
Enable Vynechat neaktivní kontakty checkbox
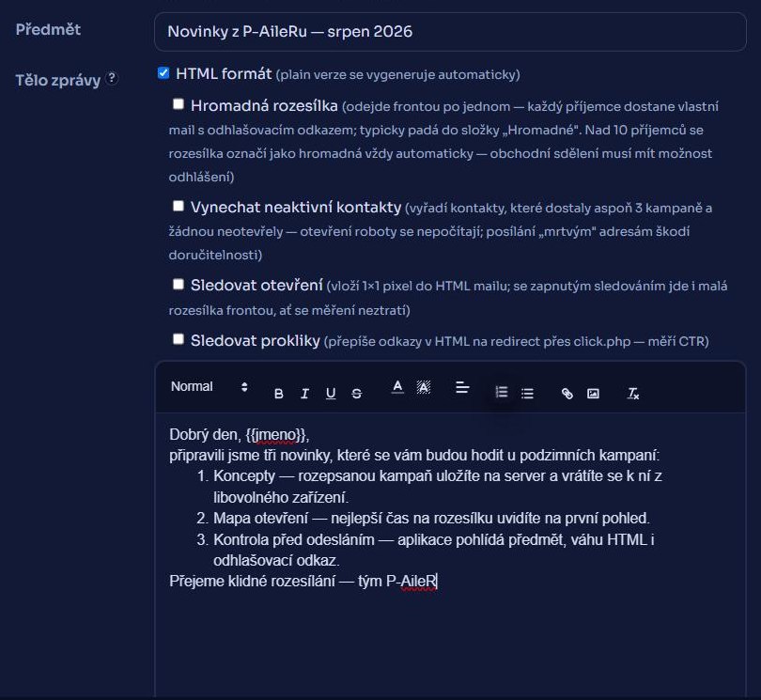(179, 207)
